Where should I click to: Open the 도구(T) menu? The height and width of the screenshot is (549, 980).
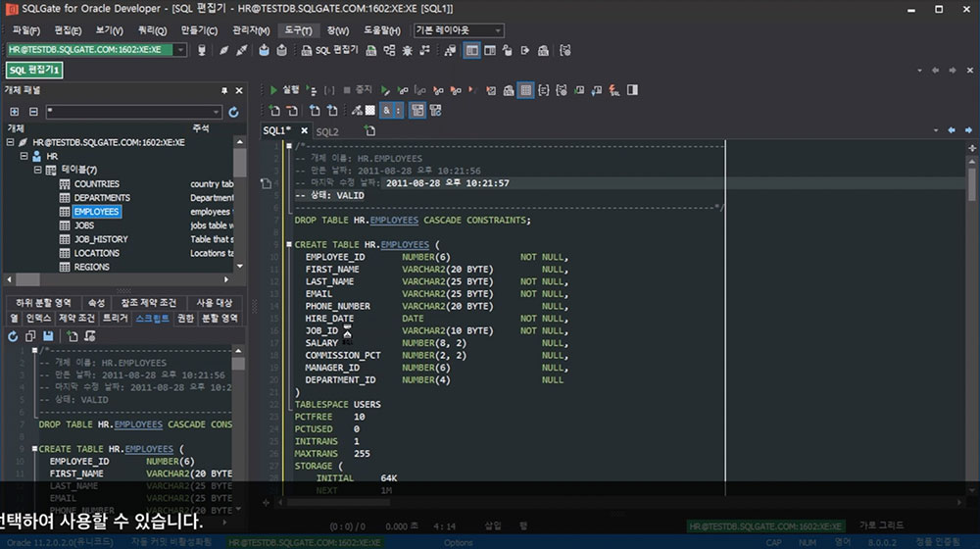pyautogui.click(x=298, y=30)
